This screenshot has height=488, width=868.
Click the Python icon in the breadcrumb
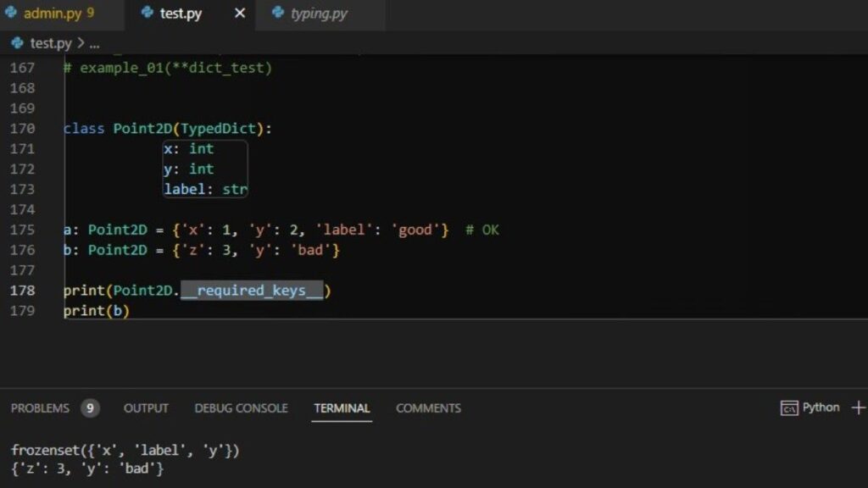[x=17, y=42]
